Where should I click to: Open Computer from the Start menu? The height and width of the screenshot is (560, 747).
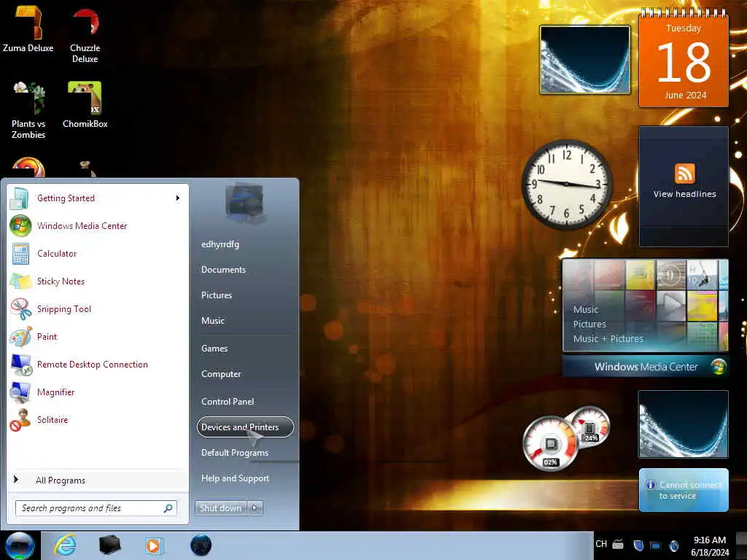coord(221,374)
